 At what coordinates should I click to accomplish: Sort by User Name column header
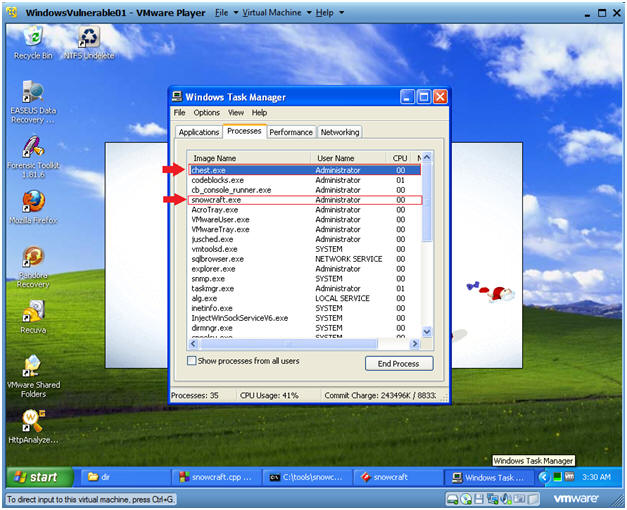(x=348, y=158)
